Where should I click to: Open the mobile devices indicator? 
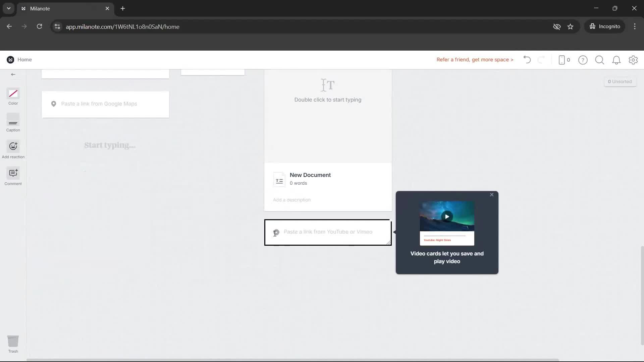(x=563, y=60)
